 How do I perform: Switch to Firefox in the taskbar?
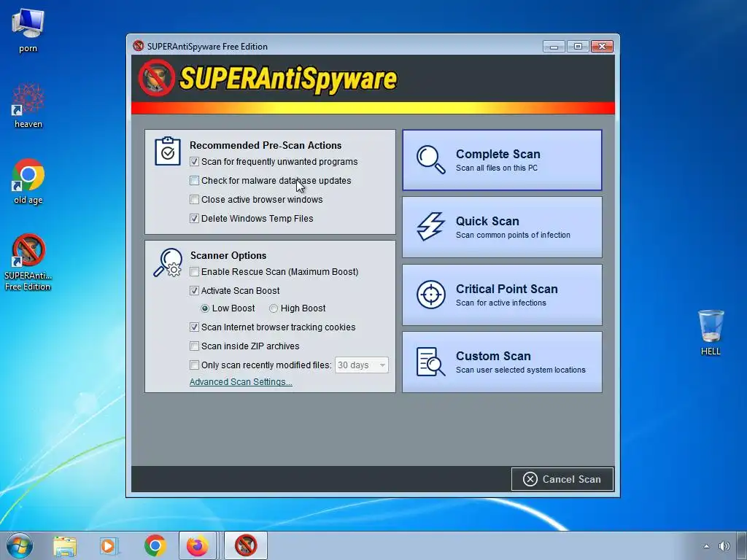198,545
